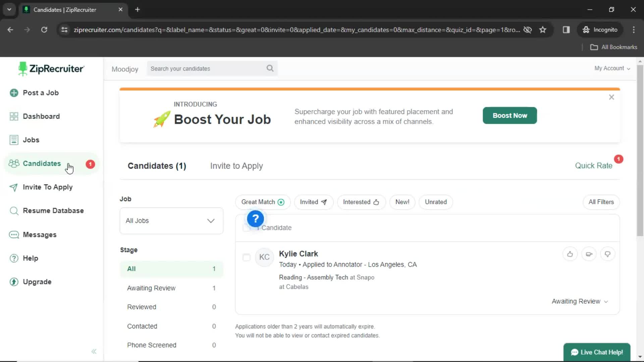Click the Messages icon
644x362 pixels.
pos(14,235)
